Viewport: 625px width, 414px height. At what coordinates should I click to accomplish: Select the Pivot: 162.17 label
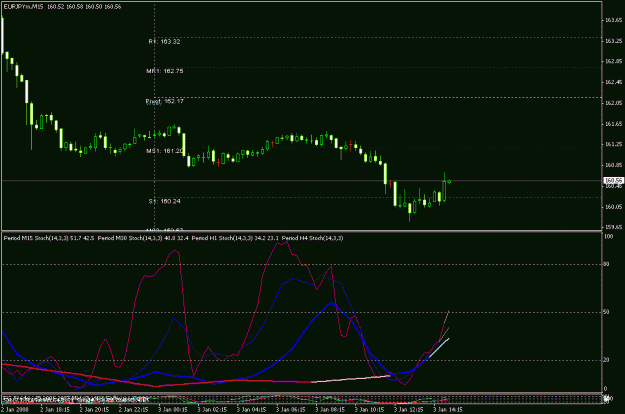pyautogui.click(x=165, y=101)
